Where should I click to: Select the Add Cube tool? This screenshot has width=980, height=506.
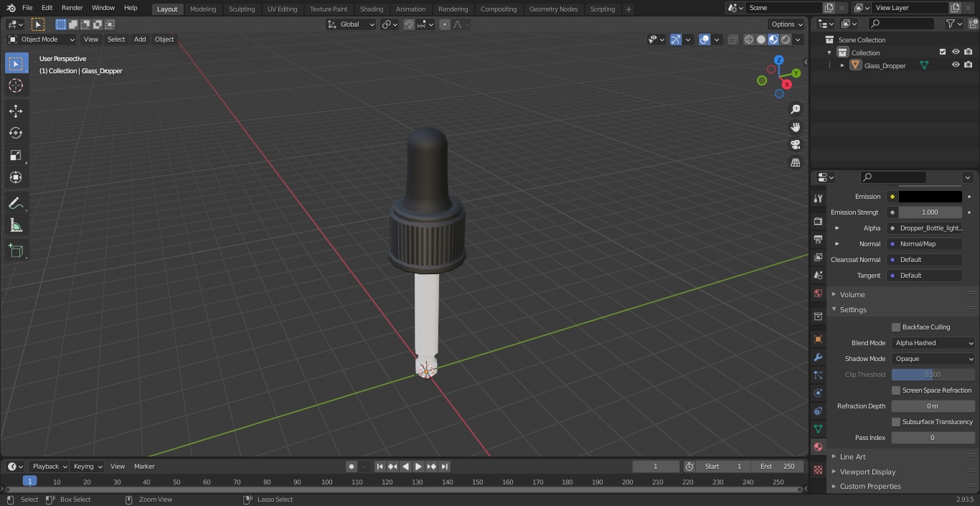[x=16, y=250]
